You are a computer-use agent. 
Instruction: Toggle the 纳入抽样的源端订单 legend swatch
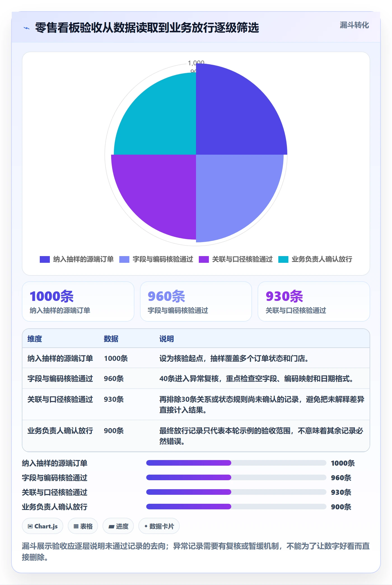(45, 259)
